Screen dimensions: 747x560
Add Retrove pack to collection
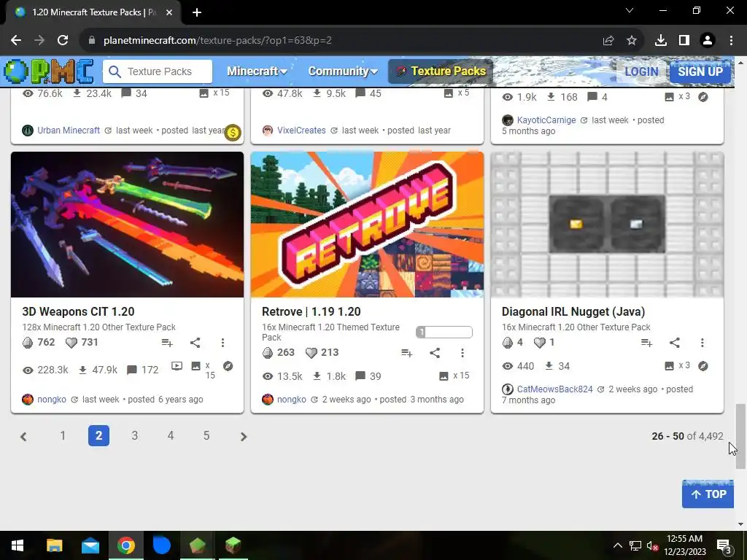tap(406, 353)
